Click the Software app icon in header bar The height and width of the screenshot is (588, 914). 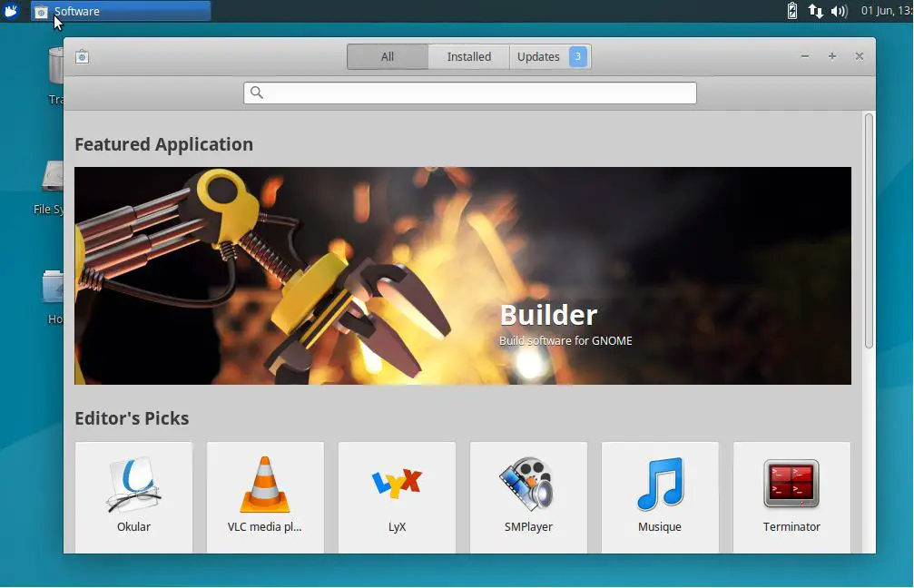coord(83,56)
